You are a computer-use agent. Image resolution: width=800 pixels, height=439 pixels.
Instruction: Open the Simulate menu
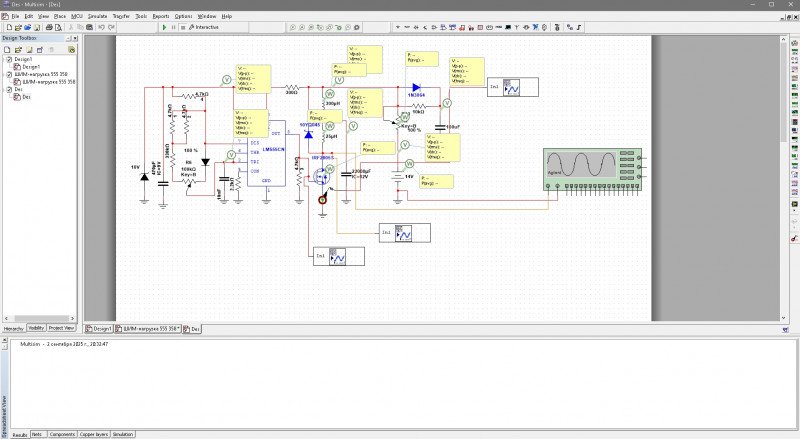click(97, 17)
